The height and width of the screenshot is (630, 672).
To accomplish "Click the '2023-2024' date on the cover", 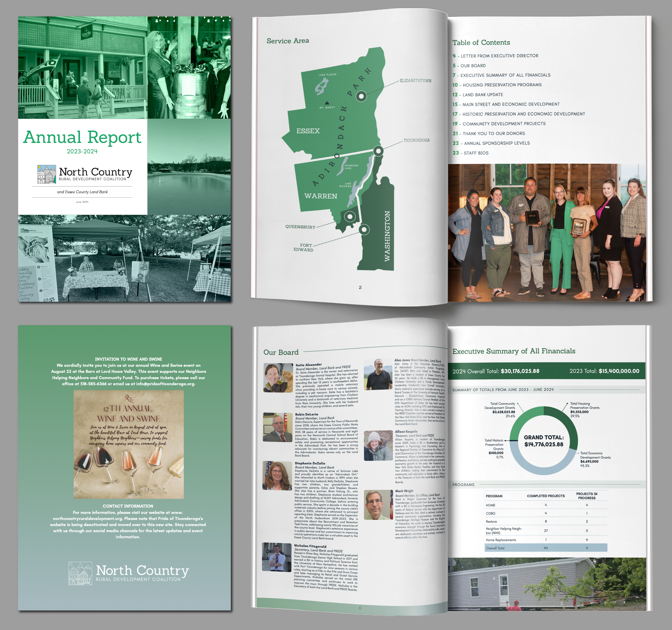I will 82,151.
